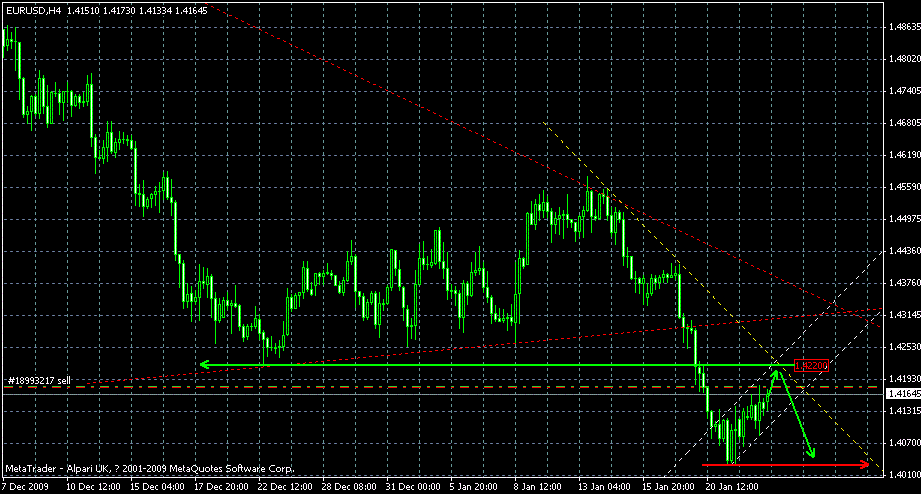Click the 1.45590 price axis label
This screenshot has width=921, height=494.
[905, 187]
